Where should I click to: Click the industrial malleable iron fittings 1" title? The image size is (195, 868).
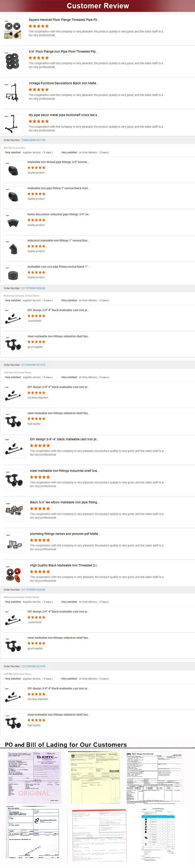[58, 241]
